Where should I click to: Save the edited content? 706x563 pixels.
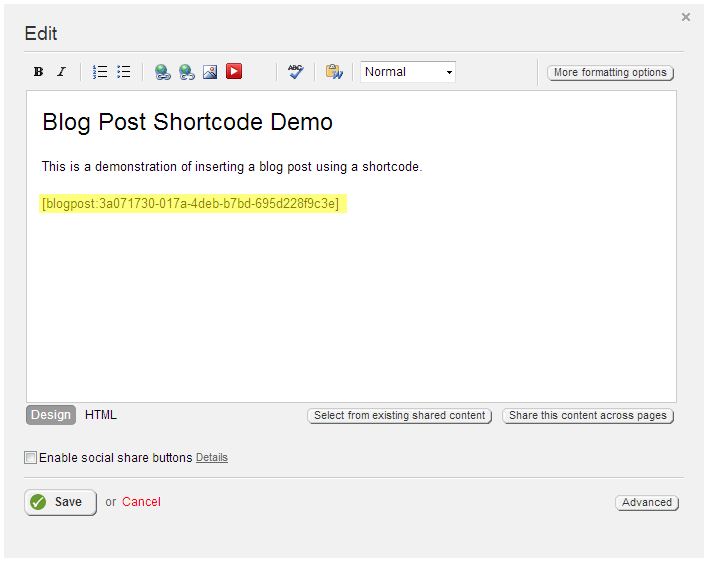click(60, 502)
